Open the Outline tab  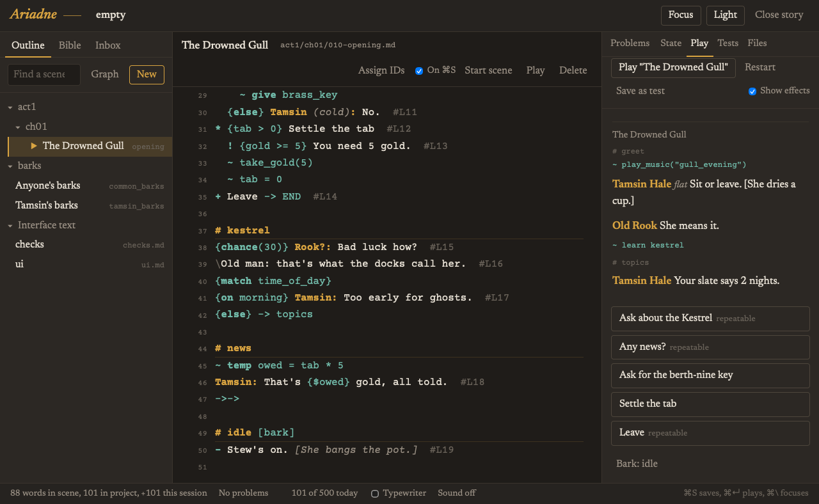pos(28,45)
